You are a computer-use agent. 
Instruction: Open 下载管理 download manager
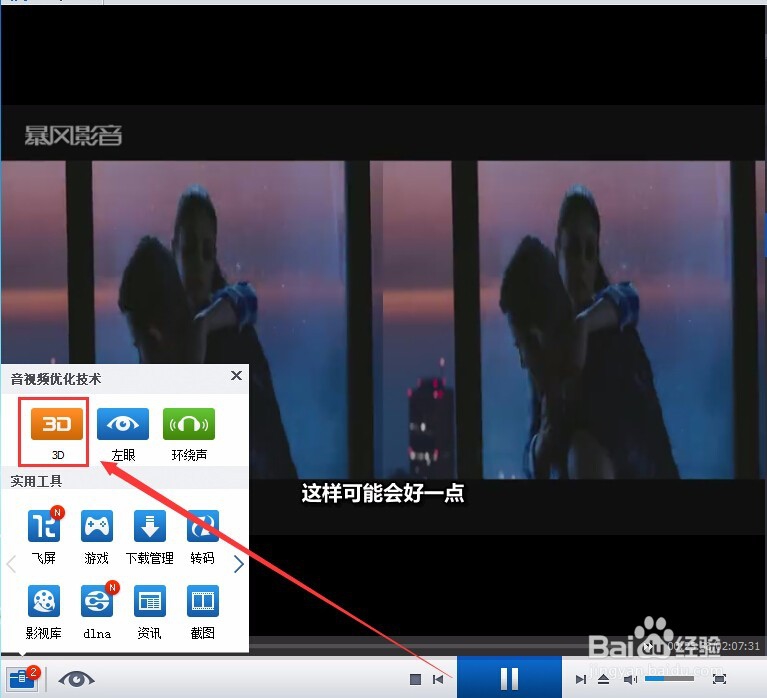(150, 526)
